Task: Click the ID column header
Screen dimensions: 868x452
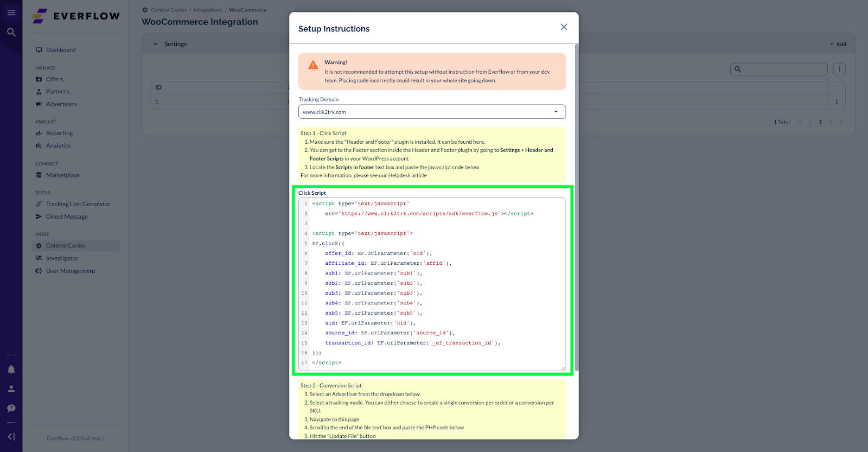Action: click(x=158, y=87)
